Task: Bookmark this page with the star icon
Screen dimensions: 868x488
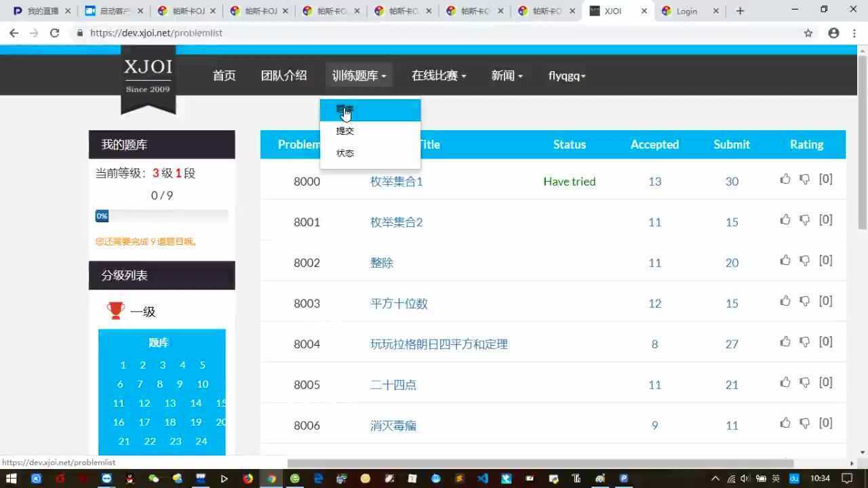Action: tap(808, 33)
